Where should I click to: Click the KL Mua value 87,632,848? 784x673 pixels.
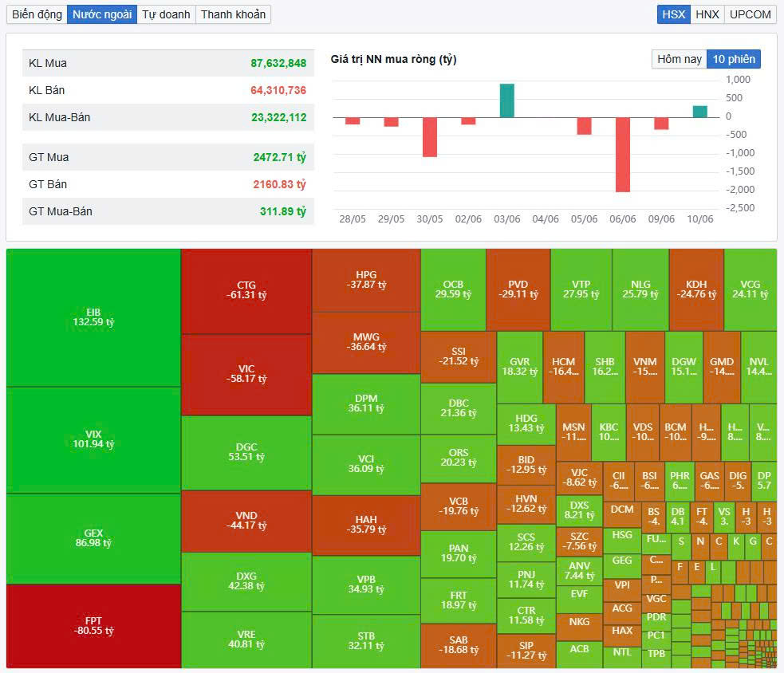pos(278,63)
